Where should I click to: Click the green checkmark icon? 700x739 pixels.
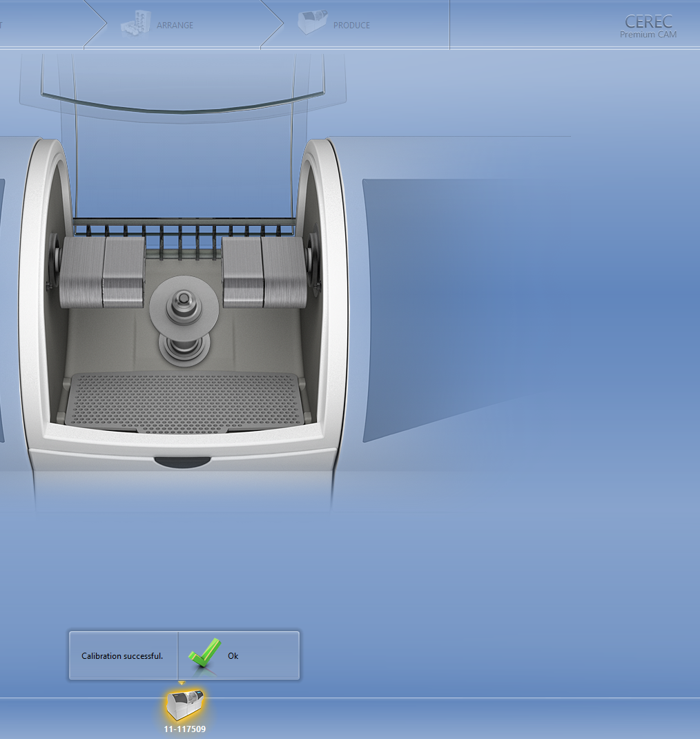pyautogui.click(x=204, y=653)
